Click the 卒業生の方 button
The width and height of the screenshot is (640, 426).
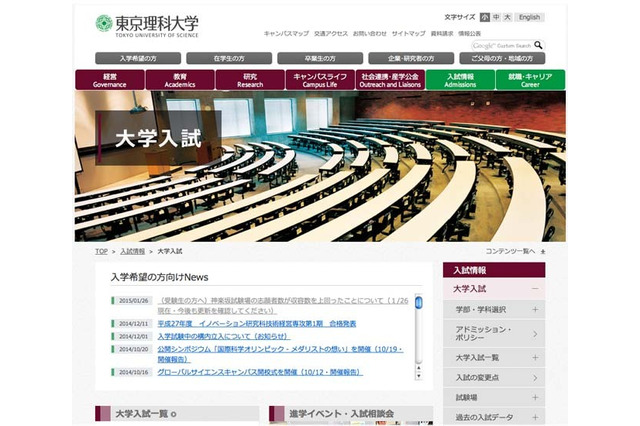[320, 58]
